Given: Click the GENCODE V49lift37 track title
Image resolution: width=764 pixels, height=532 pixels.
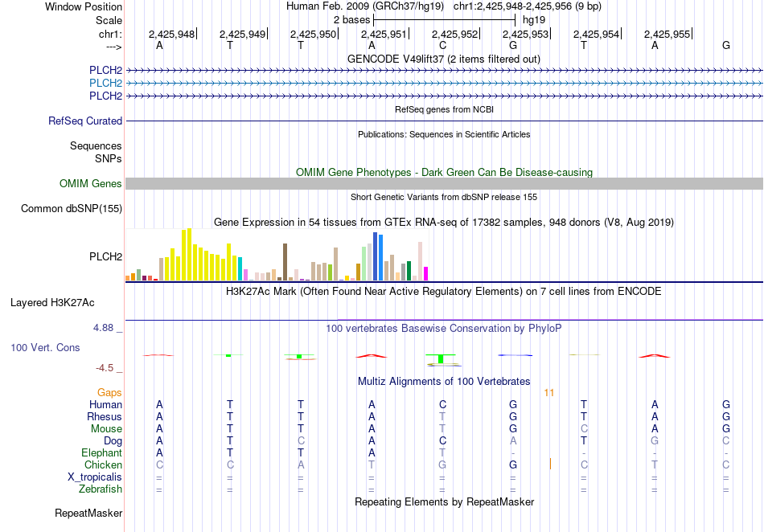Looking at the screenshot, I should pos(443,59).
